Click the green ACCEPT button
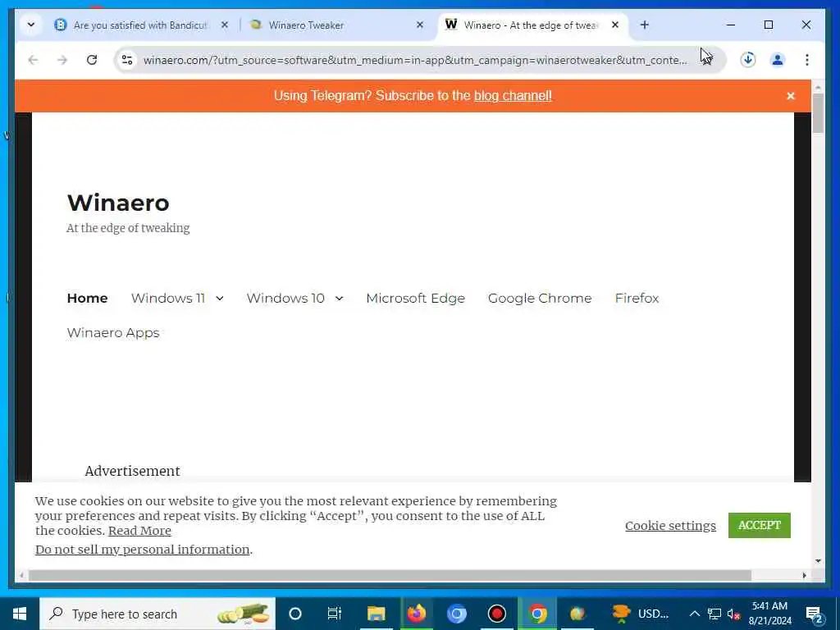840x630 pixels. (x=759, y=525)
